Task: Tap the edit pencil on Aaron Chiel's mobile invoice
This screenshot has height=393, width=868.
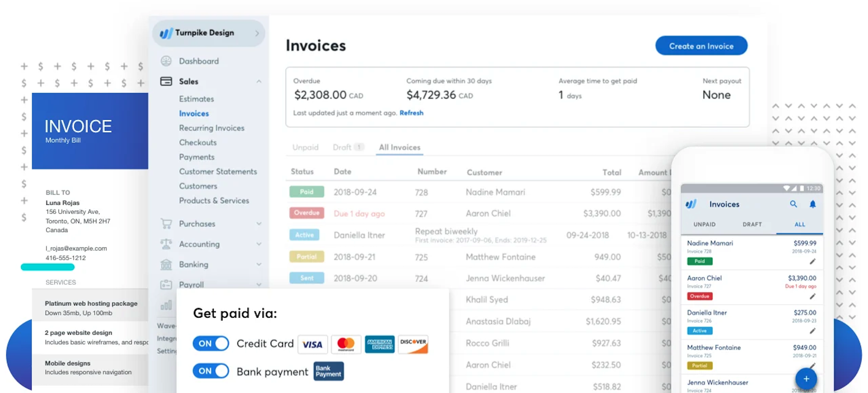Action: pyautogui.click(x=812, y=297)
